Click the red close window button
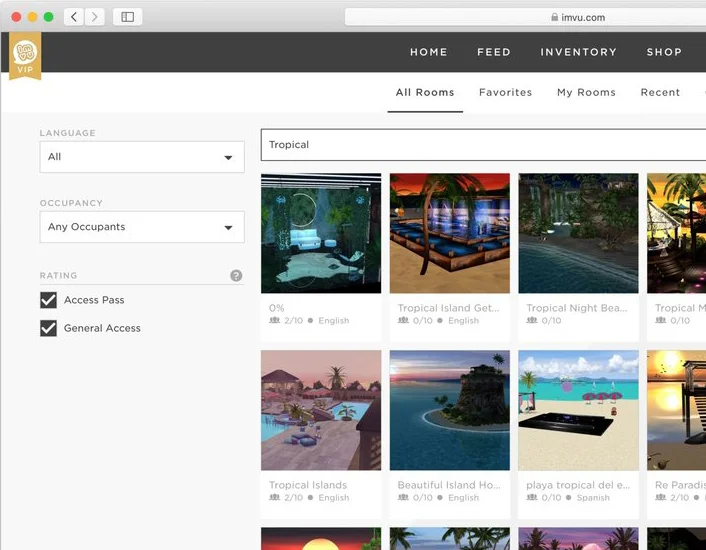The height and width of the screenshot is (550, 706). pyautogui.click(x=16, y=17)
